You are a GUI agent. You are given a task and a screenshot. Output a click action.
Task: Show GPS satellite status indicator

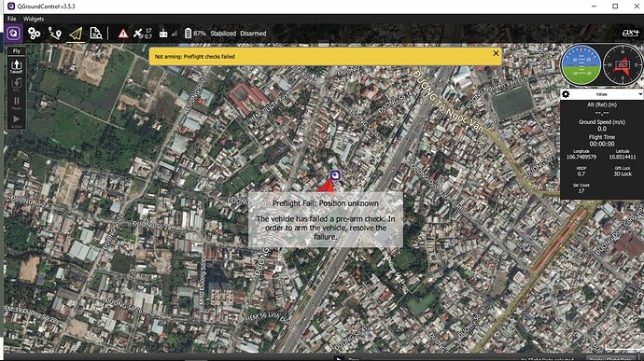click(143, 34)
